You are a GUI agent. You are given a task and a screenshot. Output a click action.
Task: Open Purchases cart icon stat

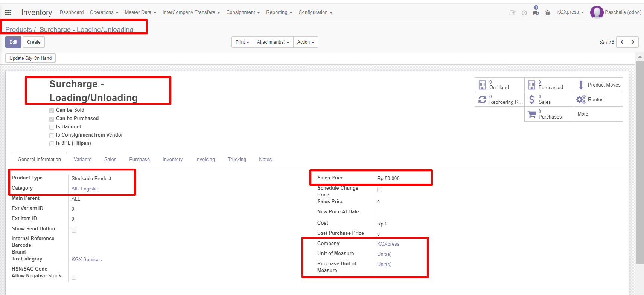click(531, 114)
